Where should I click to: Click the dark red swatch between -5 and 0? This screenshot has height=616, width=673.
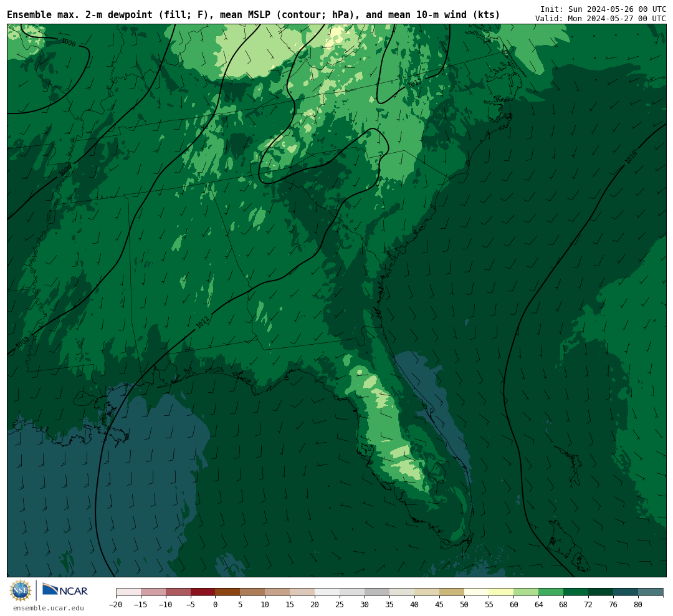(203, 592)
